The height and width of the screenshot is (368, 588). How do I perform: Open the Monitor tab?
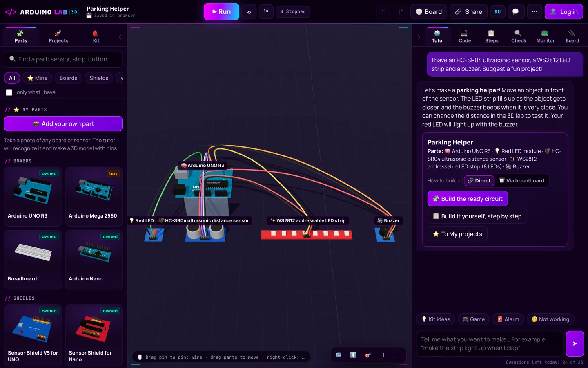click(546, 36)
